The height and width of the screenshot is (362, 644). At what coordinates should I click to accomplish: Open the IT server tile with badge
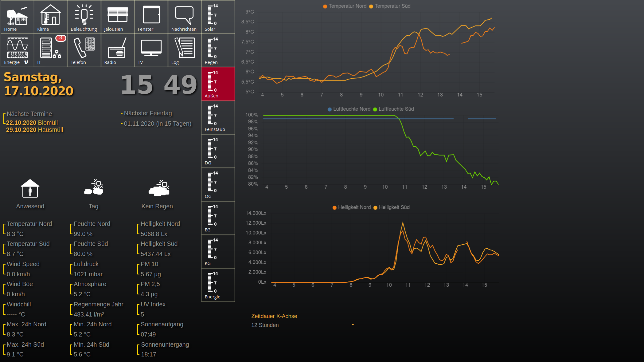50,50
